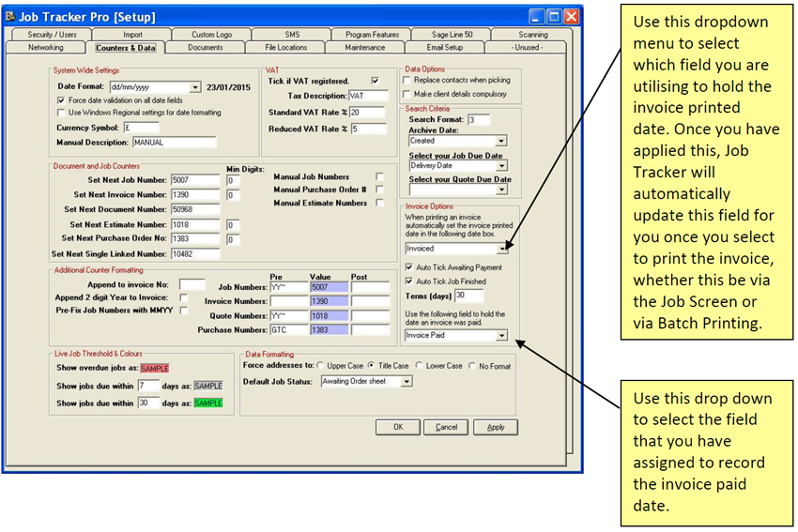The image size is (798, 532).
Task: Enable Pre-Fix Job Numbers with MMYY
Action: [x=184, y=311]
